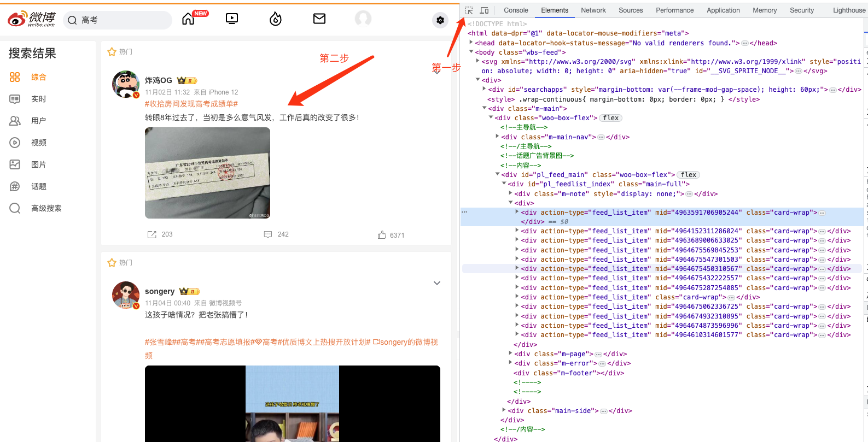Expand the m-main-nav div node
868x442 pixels.
[497, 137]
